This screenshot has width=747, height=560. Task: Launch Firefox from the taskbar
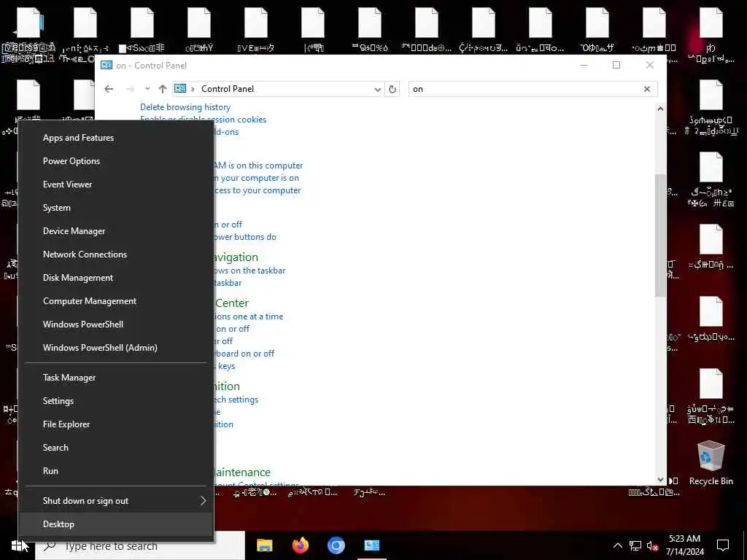300,545
